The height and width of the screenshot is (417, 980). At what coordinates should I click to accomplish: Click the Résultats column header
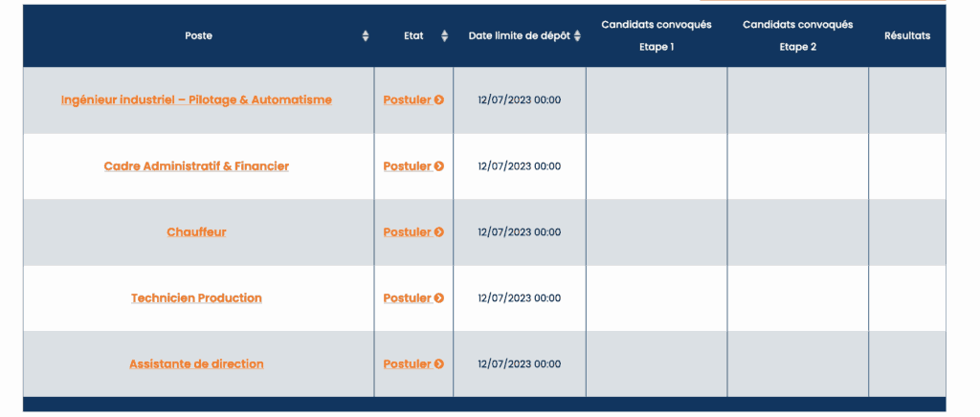click(907, 36)
